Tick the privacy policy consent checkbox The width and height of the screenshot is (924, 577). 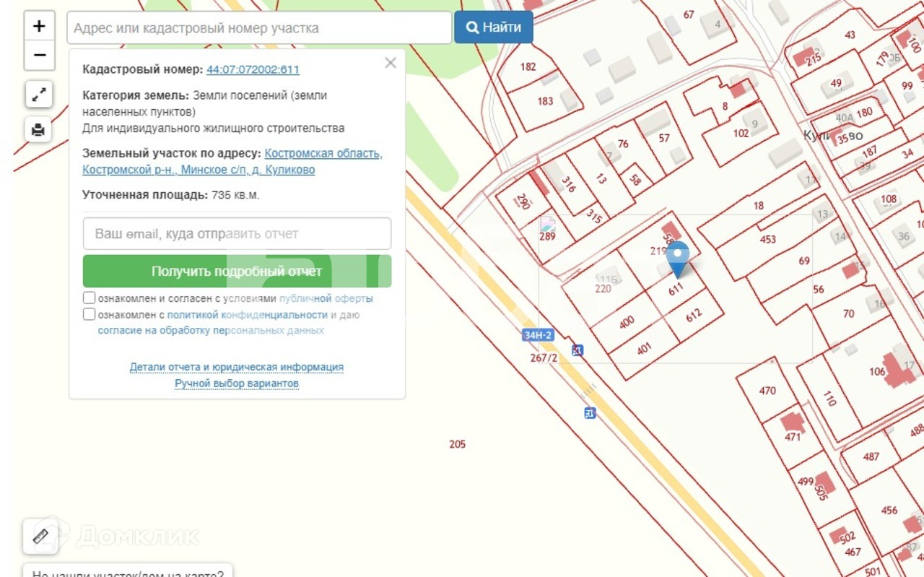pyautogui.click(x=89, y=314)
